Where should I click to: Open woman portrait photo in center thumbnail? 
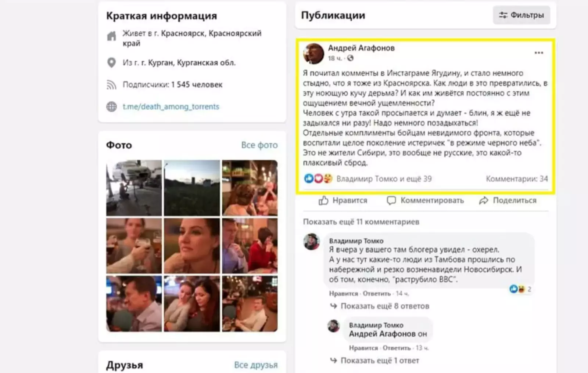tap(192, 246)
